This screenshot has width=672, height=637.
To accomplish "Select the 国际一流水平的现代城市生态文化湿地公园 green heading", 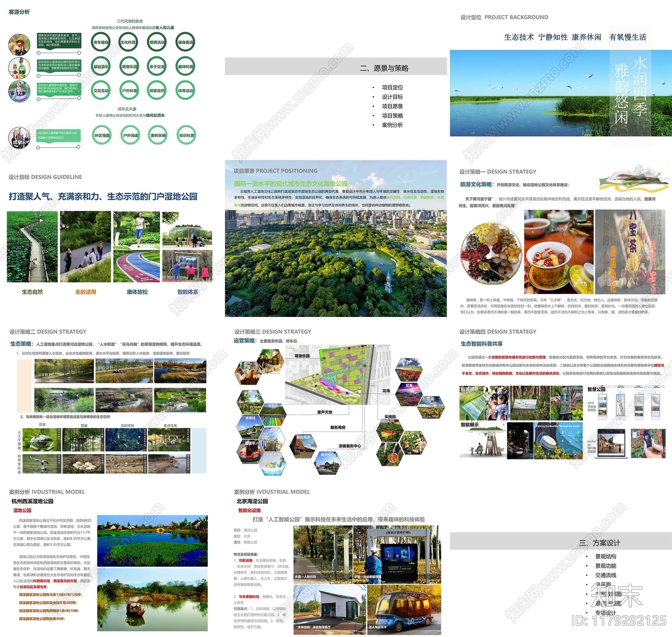I will pos(291,183).
